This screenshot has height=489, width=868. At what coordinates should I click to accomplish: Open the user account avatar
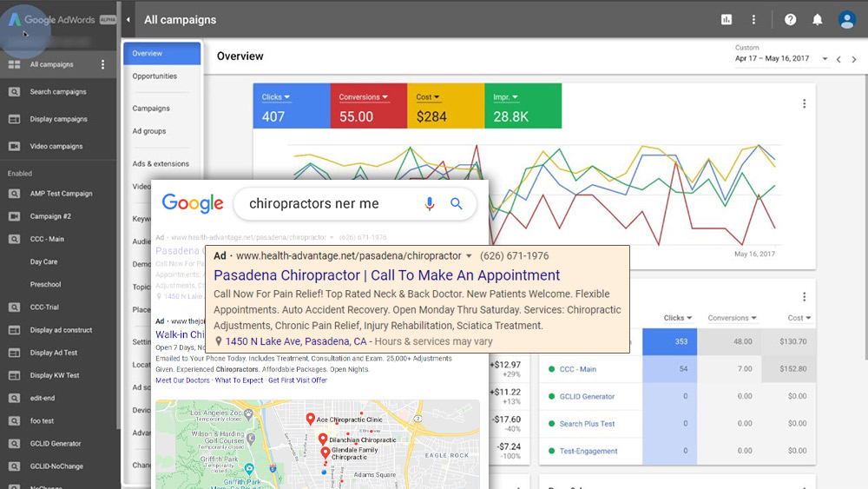point(846,19)
